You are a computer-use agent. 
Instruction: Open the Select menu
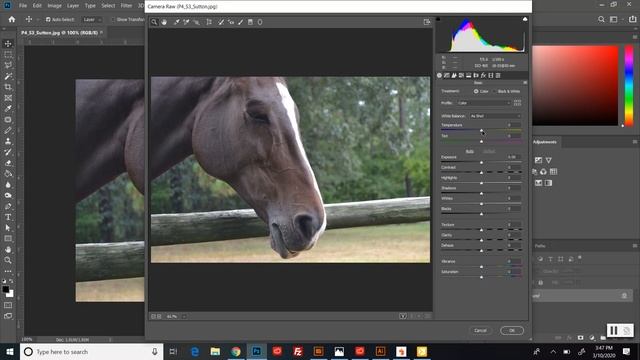(108, 6)
